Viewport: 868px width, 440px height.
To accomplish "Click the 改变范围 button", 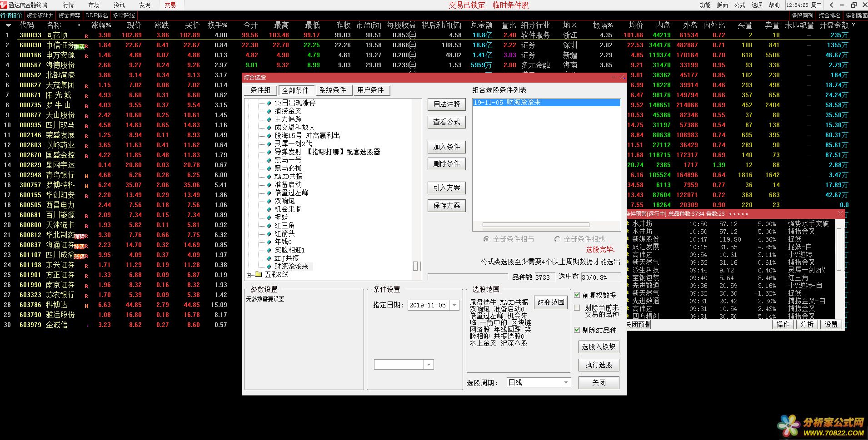I will click(x=551, y=302).
